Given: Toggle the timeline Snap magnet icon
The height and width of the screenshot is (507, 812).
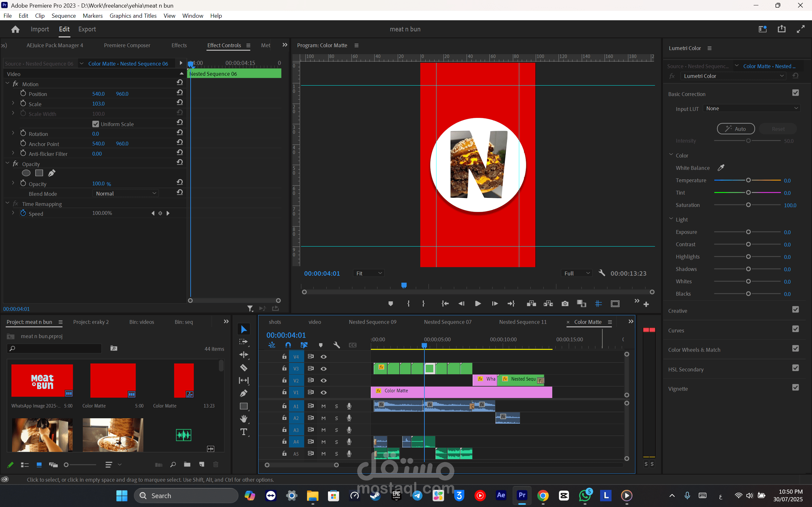Looking at the screenshot, I should pyautogui.click(x=288, y=345).
